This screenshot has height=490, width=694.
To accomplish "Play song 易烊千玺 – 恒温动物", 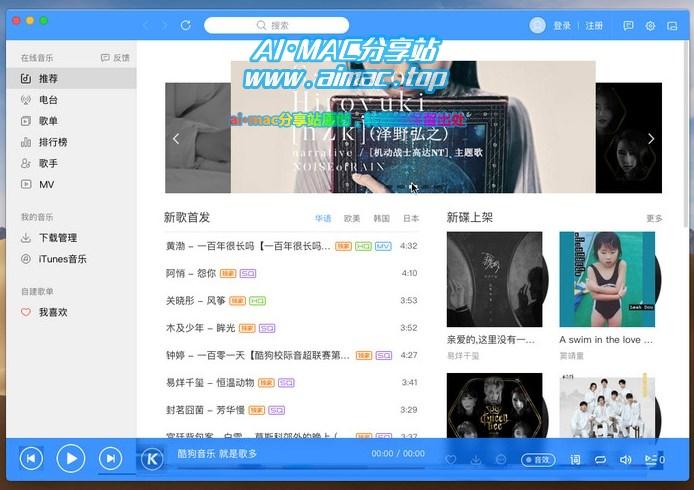I will pyautogui.click(x=292, y=383).
